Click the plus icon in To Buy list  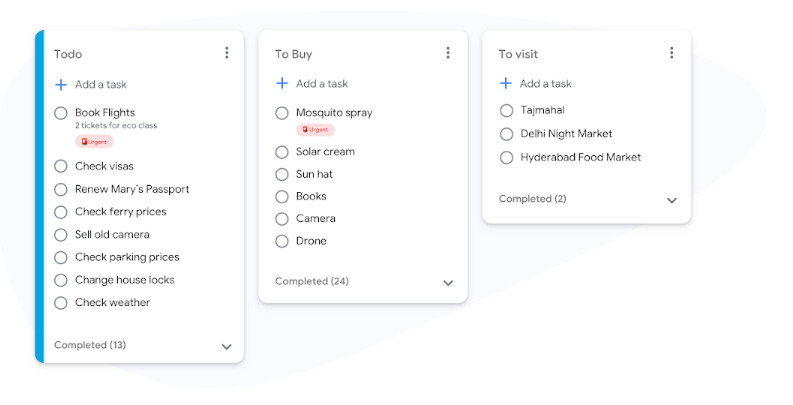(282, 84)
